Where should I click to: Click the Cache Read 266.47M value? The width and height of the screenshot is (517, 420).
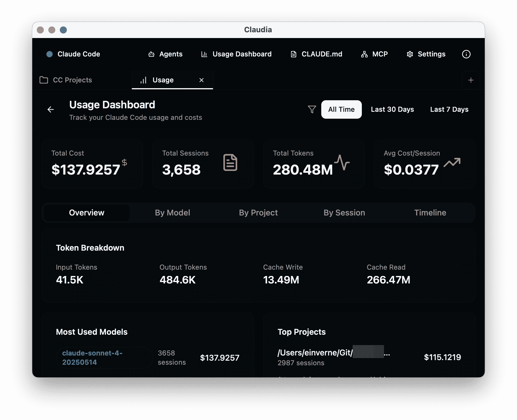[x=389, y=280]
